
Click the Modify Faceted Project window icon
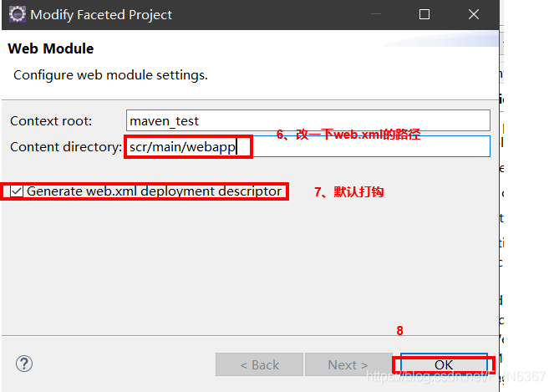point(18,14)
